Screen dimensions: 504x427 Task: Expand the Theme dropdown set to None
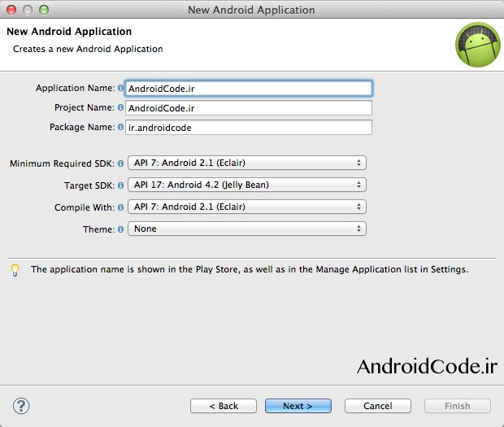coord(247,229)
